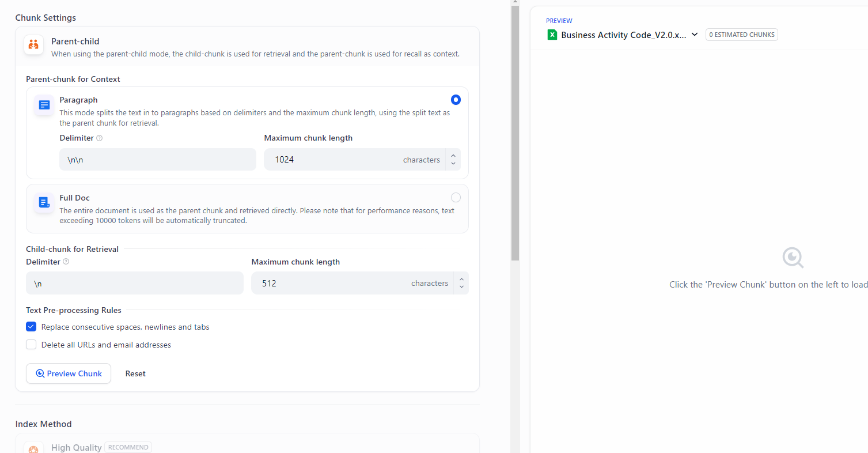Select the Paragraph radio button
This screenshot has width=868, height=453.
456,100
